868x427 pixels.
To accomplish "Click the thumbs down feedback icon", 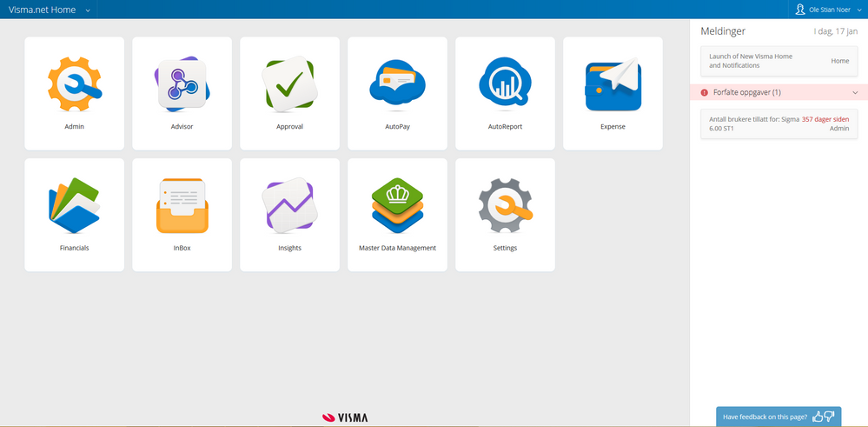I will click(x=829, y=417).
